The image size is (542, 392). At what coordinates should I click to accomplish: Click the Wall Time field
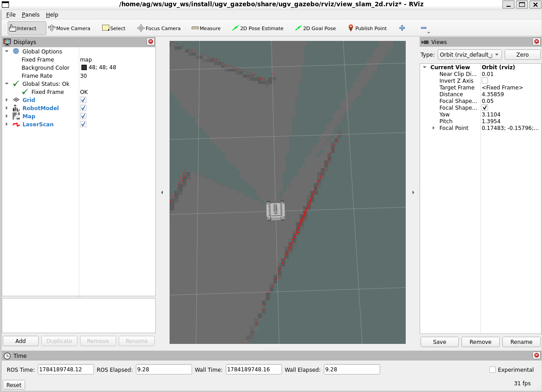[254, 370]
